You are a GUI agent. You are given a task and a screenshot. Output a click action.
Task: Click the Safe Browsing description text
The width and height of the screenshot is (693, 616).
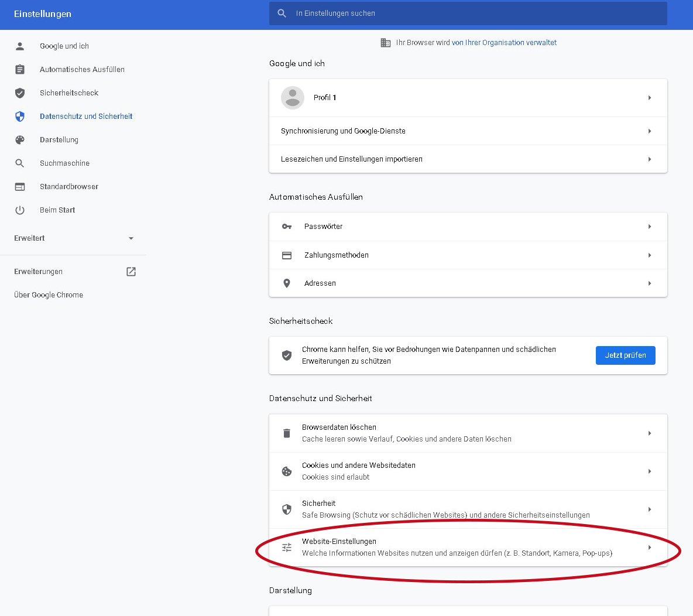pyautogui.click(x=445, y=515)
